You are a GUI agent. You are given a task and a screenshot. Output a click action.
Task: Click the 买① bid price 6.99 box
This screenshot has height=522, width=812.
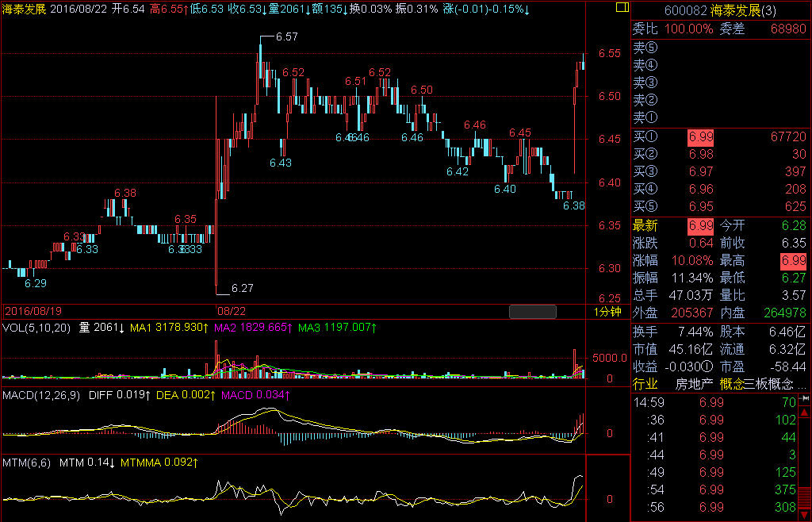tap(701, 137)
